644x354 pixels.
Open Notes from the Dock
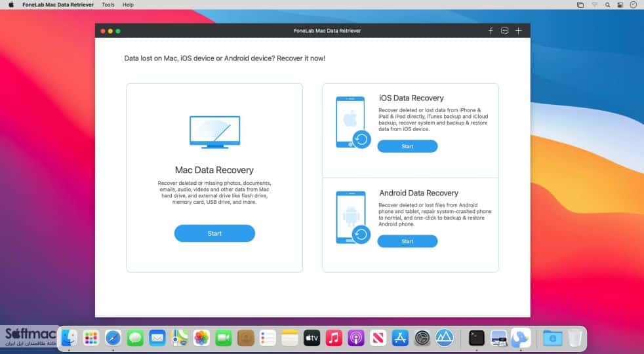click(290, 338)
